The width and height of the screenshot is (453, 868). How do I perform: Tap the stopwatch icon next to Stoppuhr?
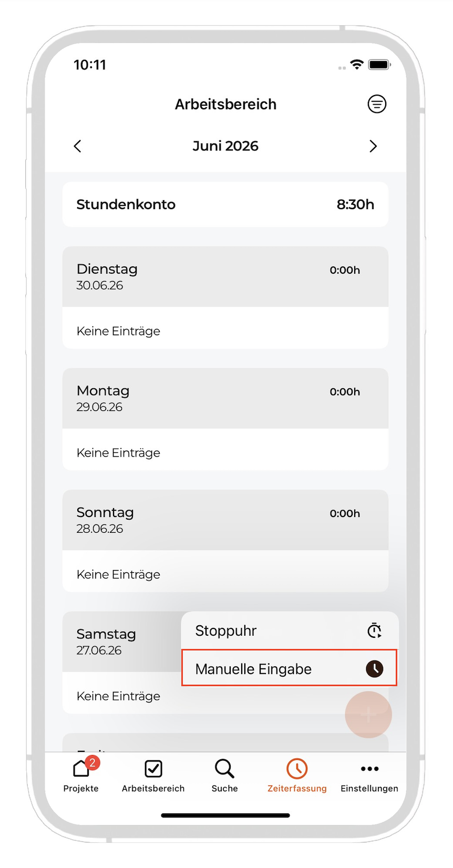click(374, 630)
